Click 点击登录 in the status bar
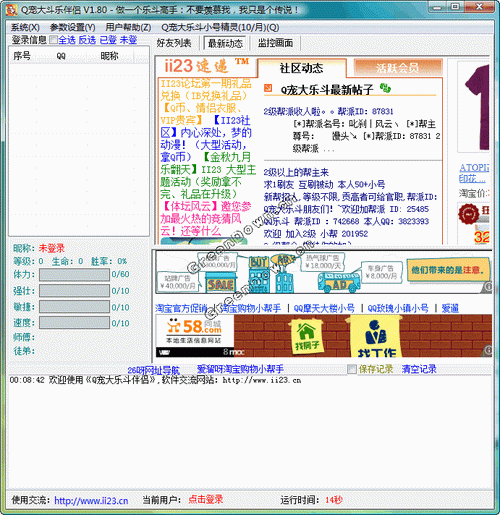Screen dimensions: 500x515 (205, 499)
